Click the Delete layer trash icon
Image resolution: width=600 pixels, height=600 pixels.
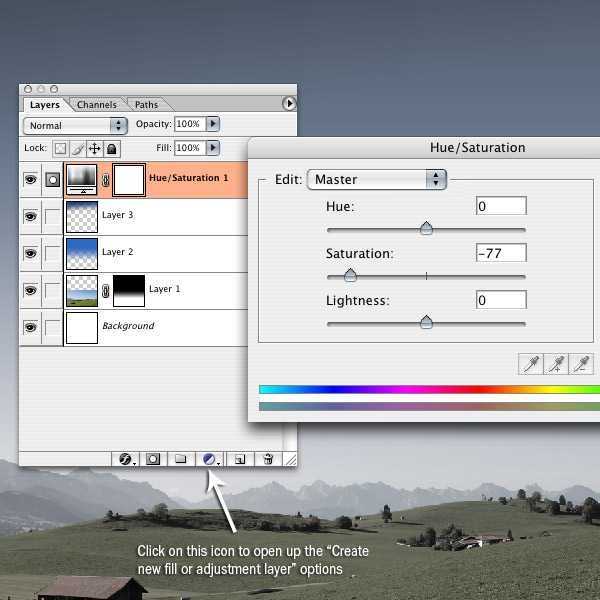[268, 459]
